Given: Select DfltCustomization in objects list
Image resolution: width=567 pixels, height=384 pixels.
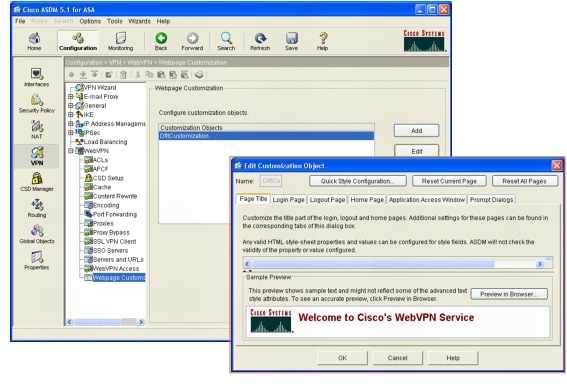Looking at the screenshot, I should (267, 136).
